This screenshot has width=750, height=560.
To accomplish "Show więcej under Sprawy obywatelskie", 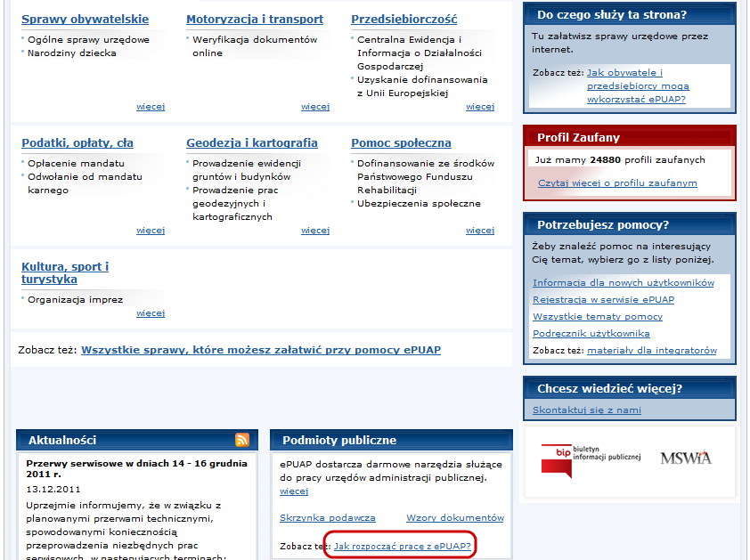I will point(151,106).
